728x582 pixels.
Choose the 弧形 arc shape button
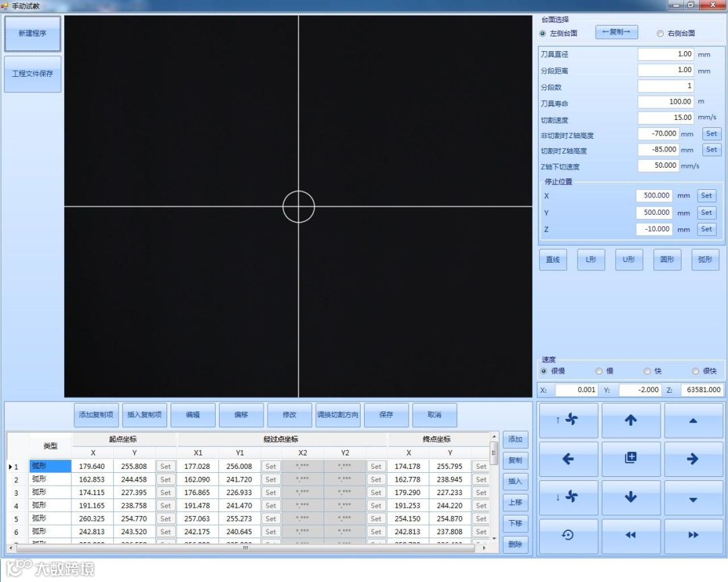coord(705,260)
